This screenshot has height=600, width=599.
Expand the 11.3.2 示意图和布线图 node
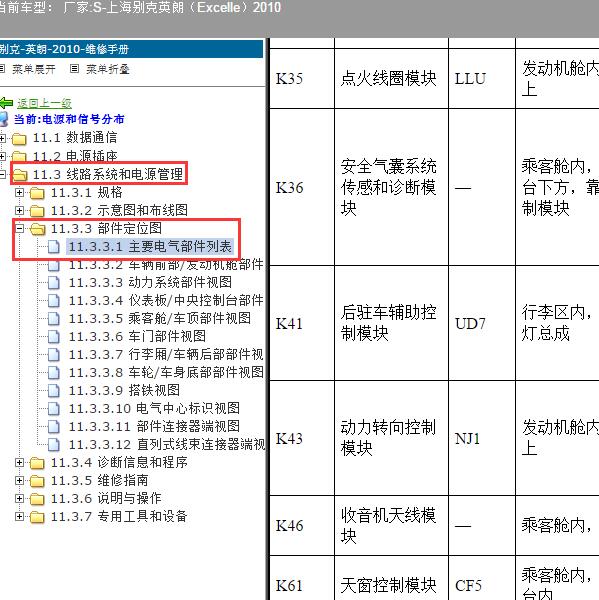tap(19, 210)
